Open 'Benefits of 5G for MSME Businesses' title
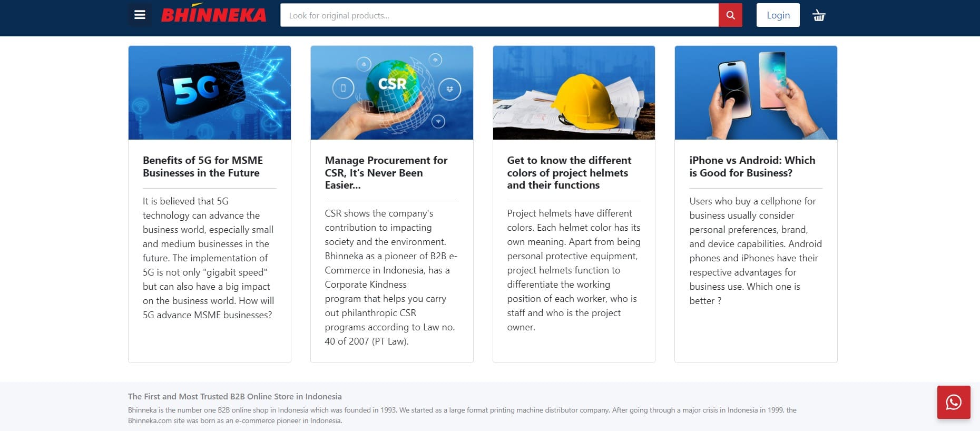 point(203,166)
